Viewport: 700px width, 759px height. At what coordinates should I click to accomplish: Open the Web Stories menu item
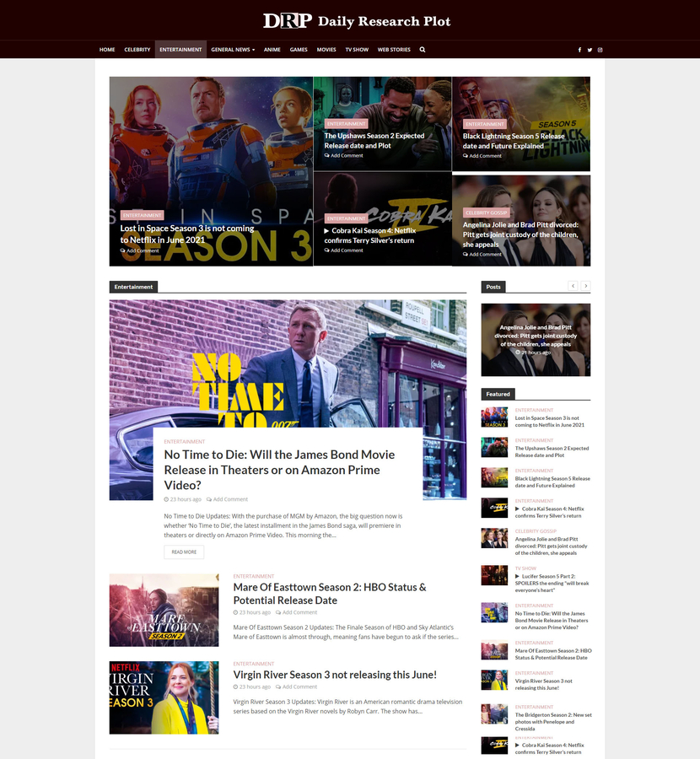point(394,50)
